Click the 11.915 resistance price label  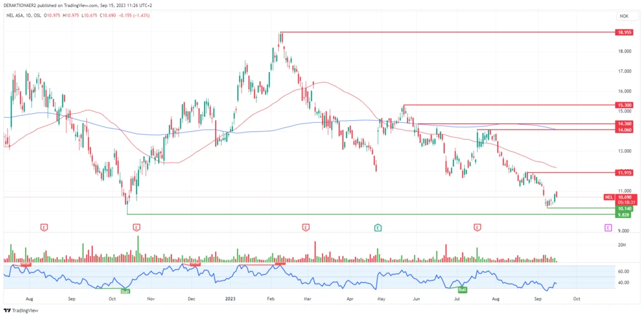point(624,172)
